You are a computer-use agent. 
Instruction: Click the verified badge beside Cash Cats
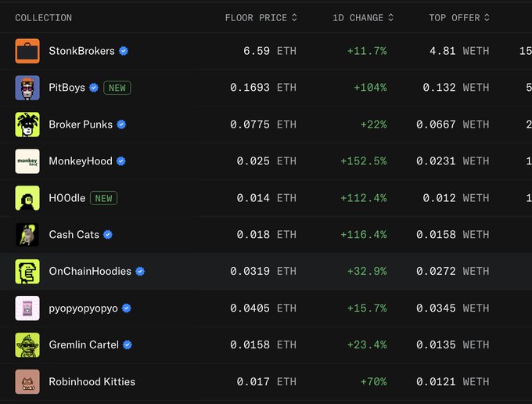108,235
